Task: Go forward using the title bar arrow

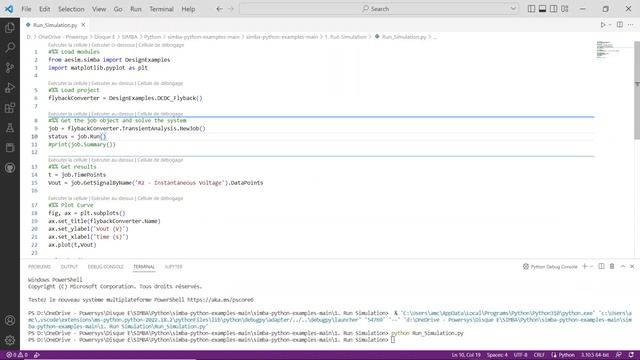Action: click(x=231, y=9)
